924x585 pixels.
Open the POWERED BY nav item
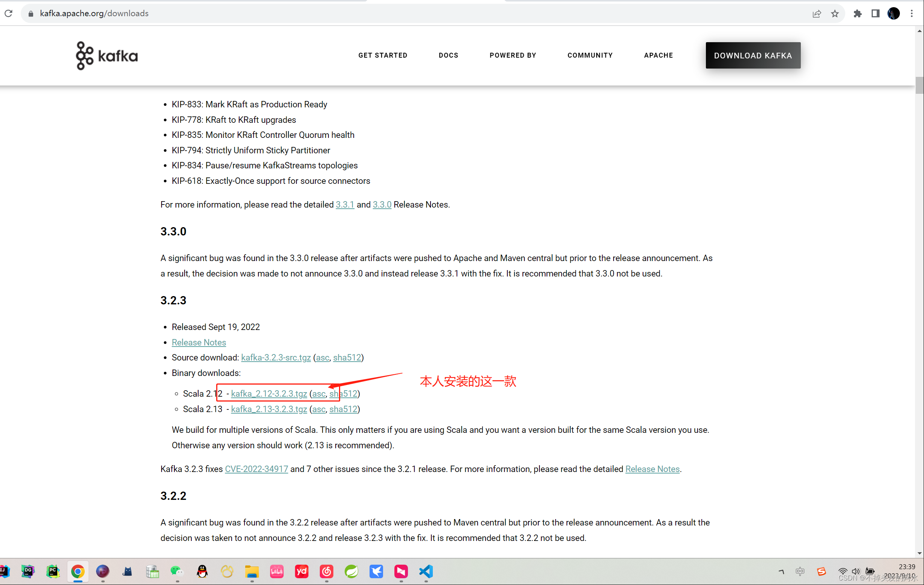(513, 55)
